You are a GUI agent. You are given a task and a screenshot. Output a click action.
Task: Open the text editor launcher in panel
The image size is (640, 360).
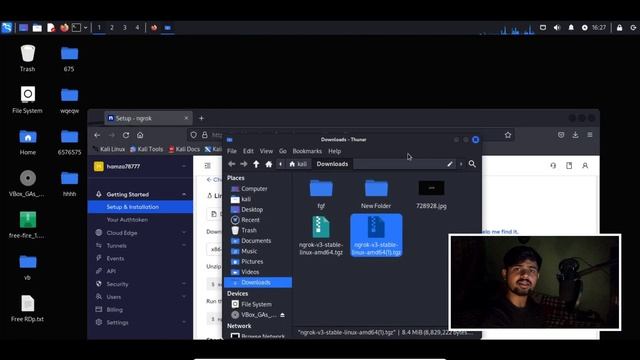click(51, 28)
